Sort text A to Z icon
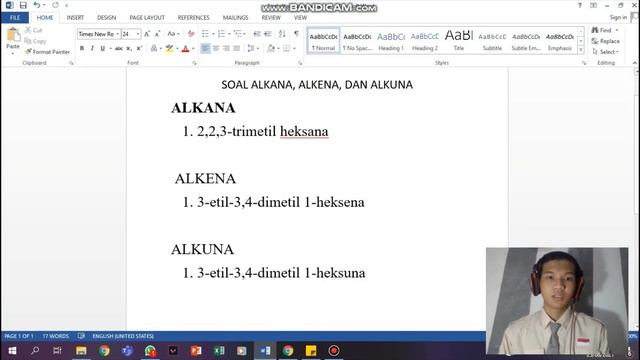 coord(282,34)
